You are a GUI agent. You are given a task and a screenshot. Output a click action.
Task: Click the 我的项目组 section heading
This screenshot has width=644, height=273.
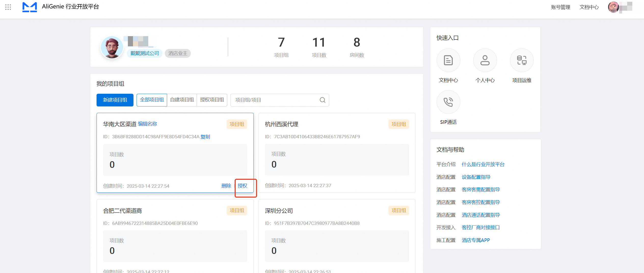pos(110,84)
